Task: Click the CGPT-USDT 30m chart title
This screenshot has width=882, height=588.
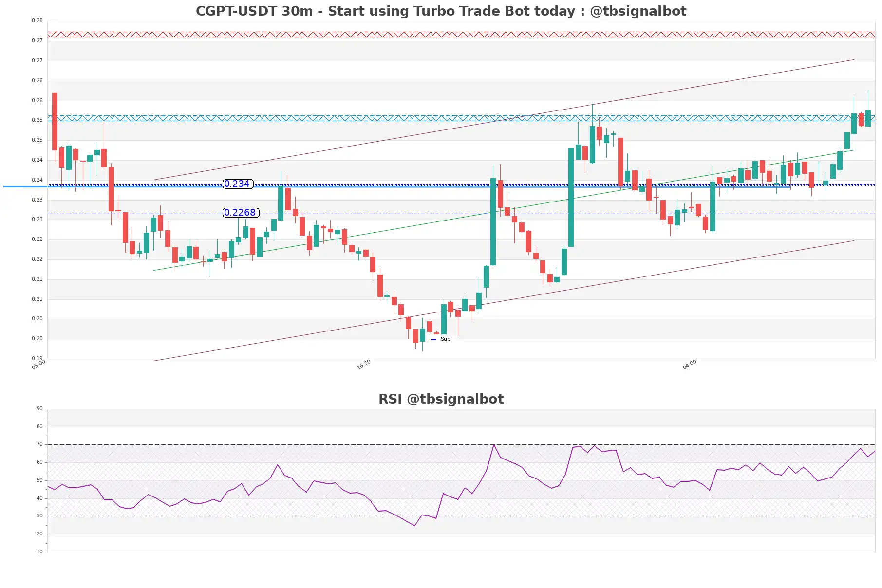Action: pos(441,11)
